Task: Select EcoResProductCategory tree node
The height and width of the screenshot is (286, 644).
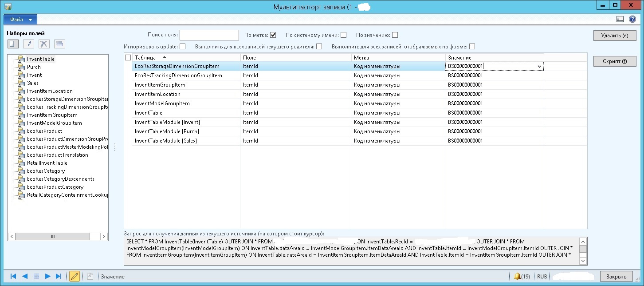Action: pyautogui.click(x=55, y=187)
